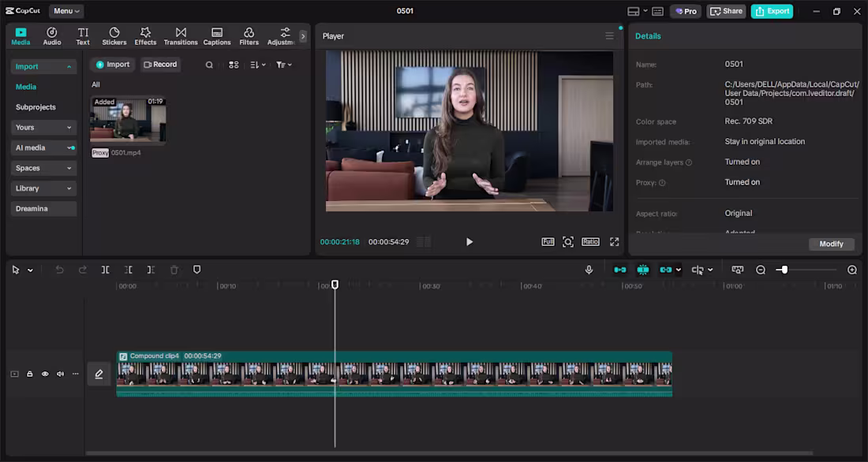The height and width of the screenshot is (462, 868).
Task: Expand the AI media section
Action: click(x=43, y=147)
